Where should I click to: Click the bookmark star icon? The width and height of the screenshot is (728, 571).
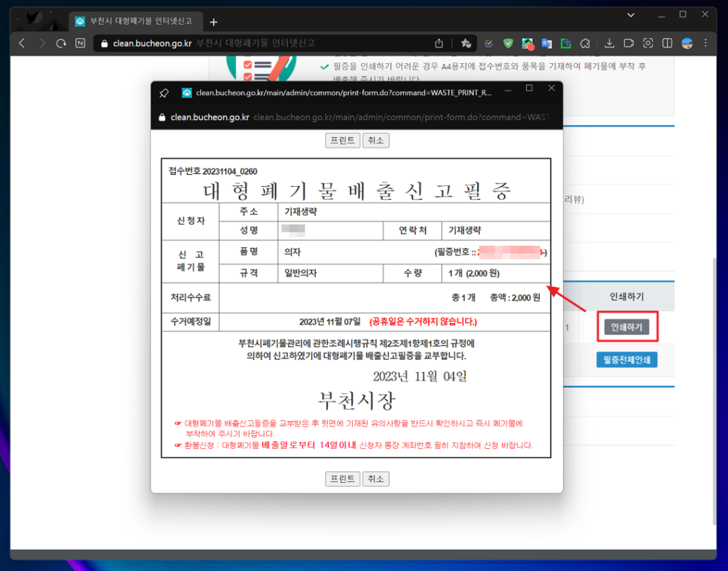(x=466, y=43)
